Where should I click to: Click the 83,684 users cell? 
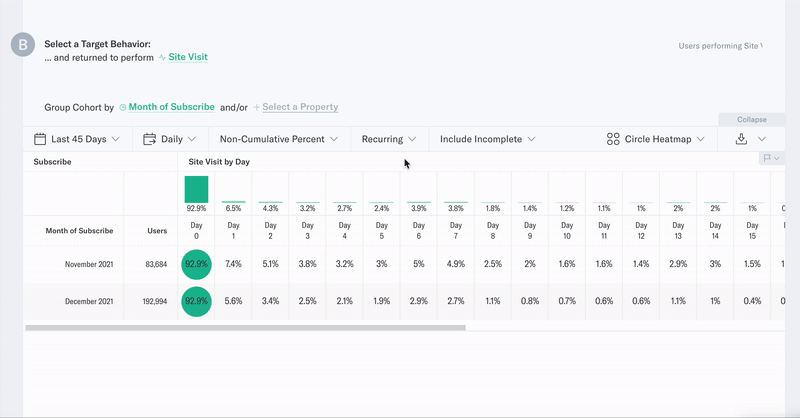156,264
